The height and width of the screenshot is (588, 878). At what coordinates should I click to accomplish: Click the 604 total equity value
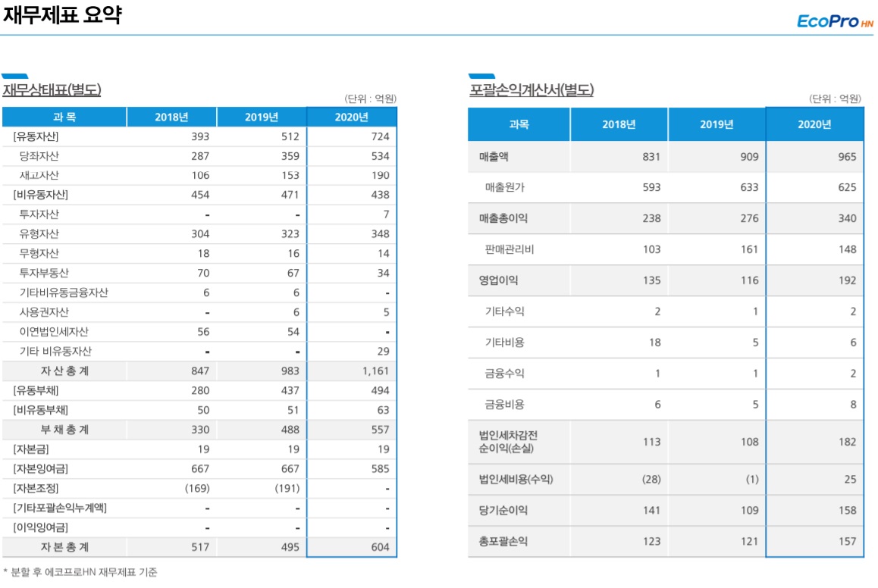tap(380, 547)
